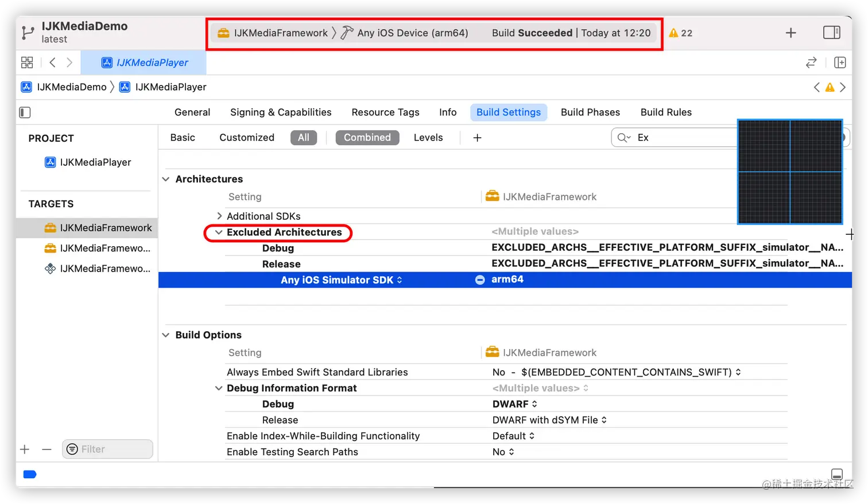Remove the arm64 conditional setting
The image size is (868, 504).
(x=480, y=280)
